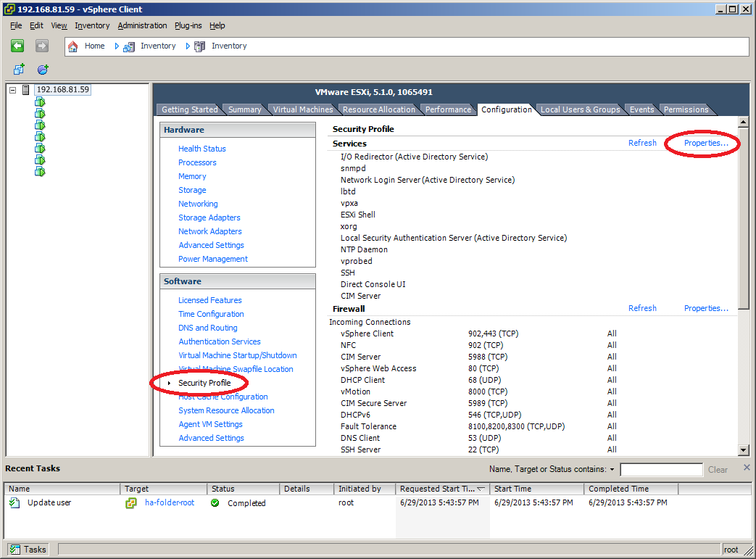
Task: Click the Tasks button in status bar
Action: (29, 550)
